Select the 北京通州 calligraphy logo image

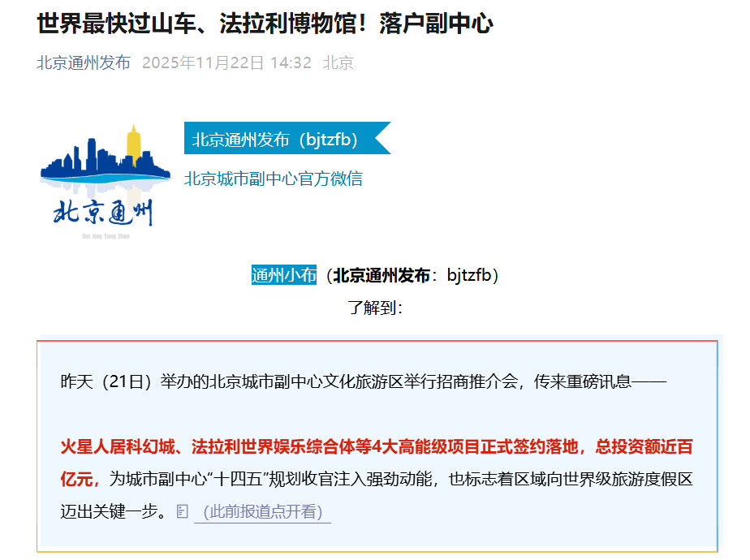(x=106, y=213)
